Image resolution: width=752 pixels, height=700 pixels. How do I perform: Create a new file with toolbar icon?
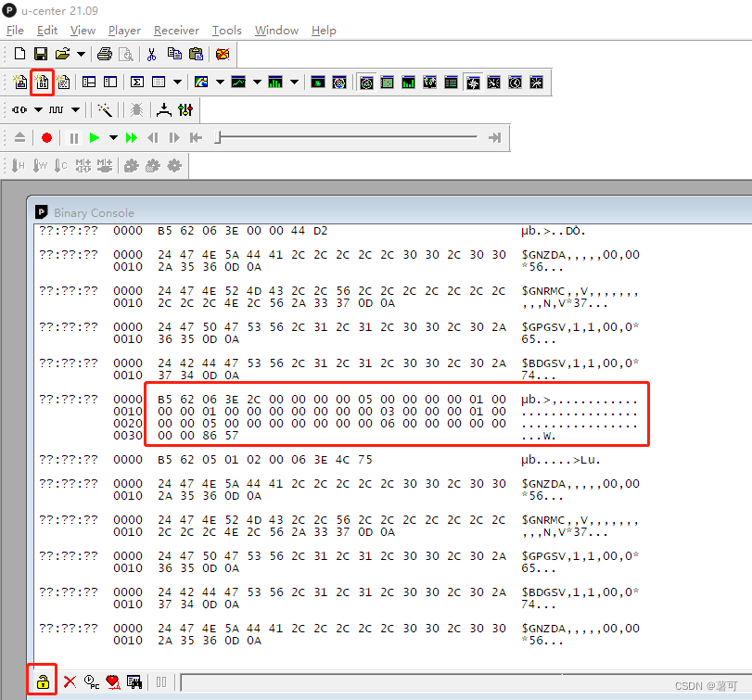click(x=19, y=54)
